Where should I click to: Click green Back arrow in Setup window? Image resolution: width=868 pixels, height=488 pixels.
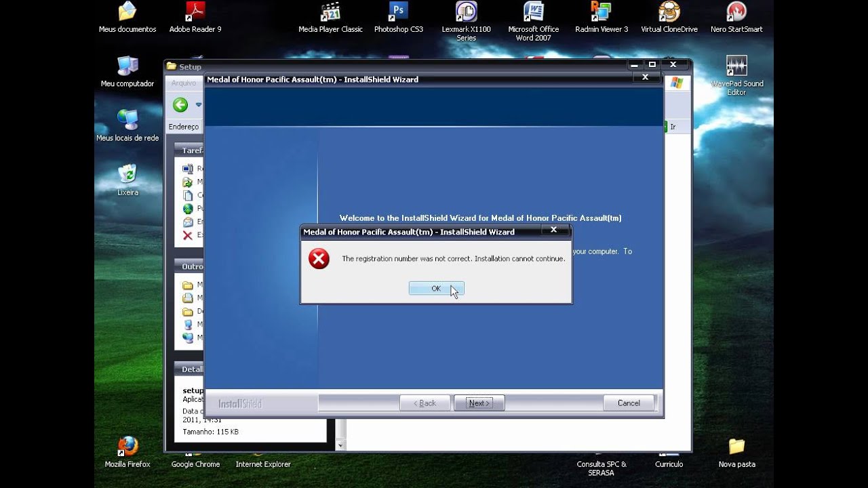180,104
